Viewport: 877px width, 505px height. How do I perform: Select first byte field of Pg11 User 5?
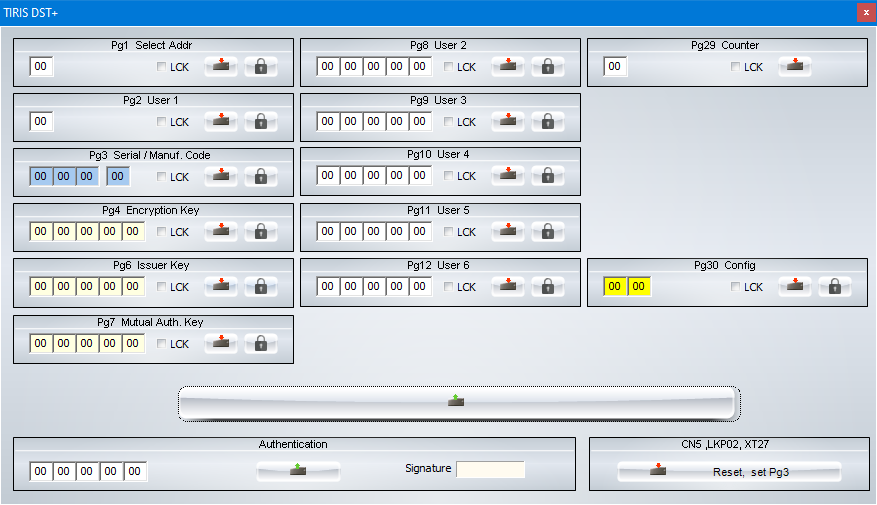[x=328, y=231]
